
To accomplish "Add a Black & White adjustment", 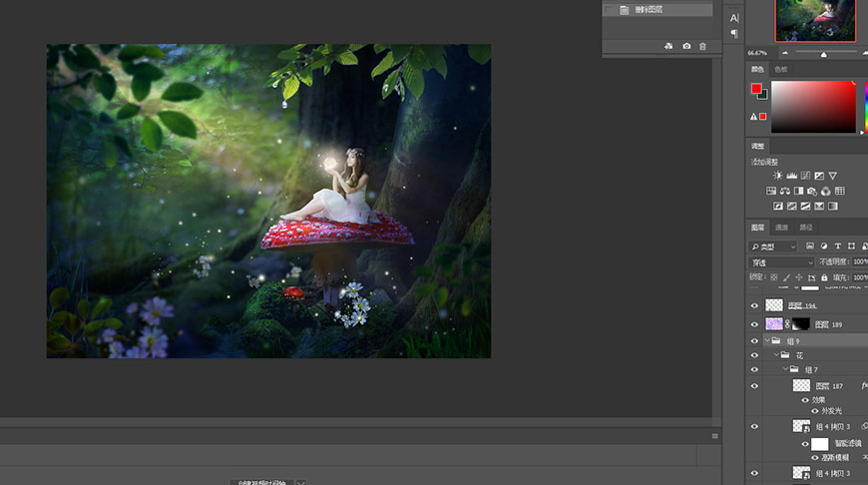I will point(798,191).
